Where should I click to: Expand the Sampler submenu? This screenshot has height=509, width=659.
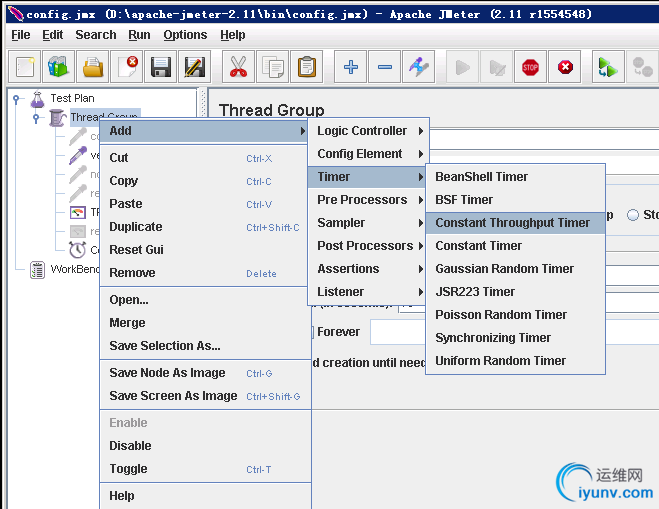point(367,223)
